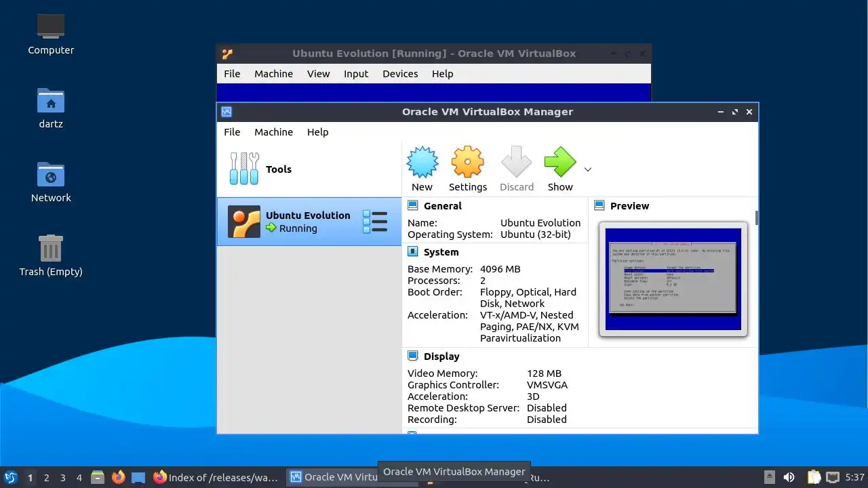
Task: Switch to workspace 1 in the pager
Action: pyautogui.click(x=30, y=477)
